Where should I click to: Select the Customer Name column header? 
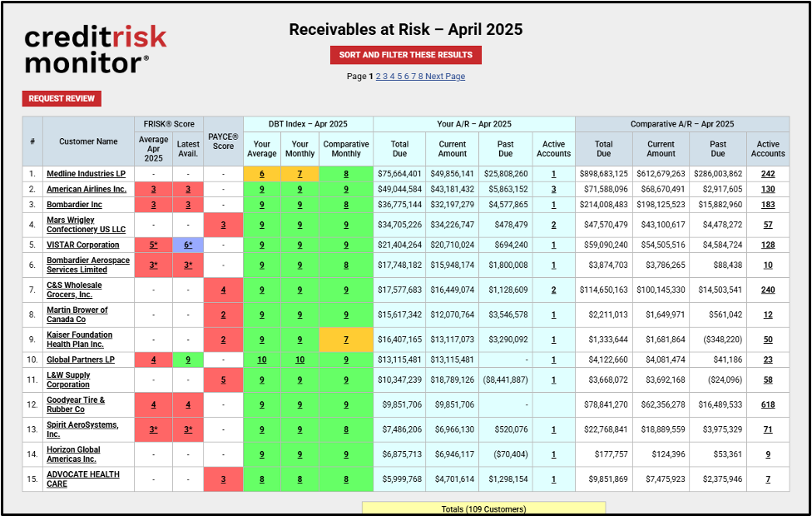pos(88,141)
